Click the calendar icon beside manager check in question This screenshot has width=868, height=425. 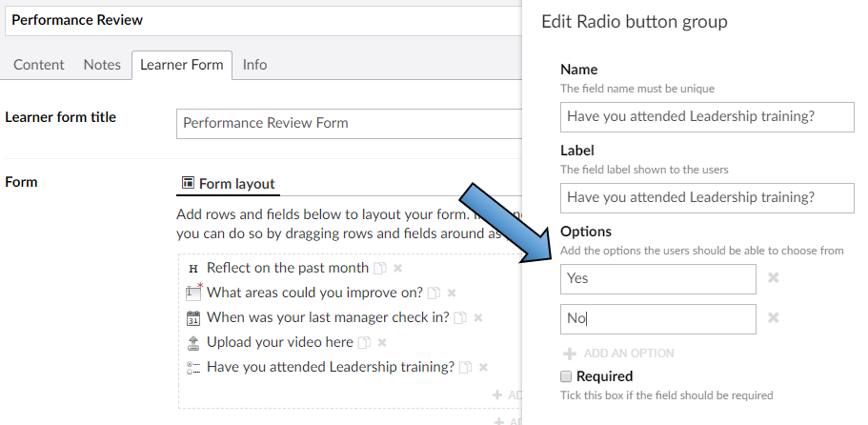193,318
